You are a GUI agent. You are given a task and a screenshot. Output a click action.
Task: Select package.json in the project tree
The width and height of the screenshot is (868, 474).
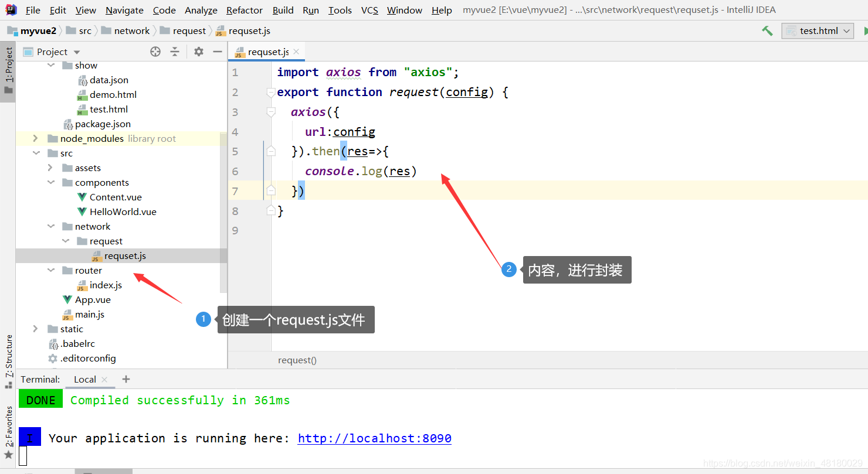pyautogui.click(x=103, y=124)
